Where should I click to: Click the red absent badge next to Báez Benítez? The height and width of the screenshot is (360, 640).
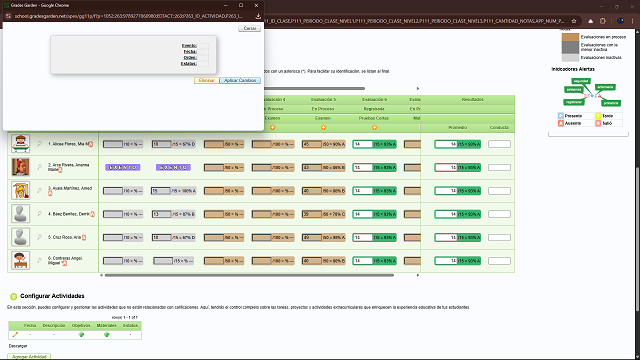point(93,214)
